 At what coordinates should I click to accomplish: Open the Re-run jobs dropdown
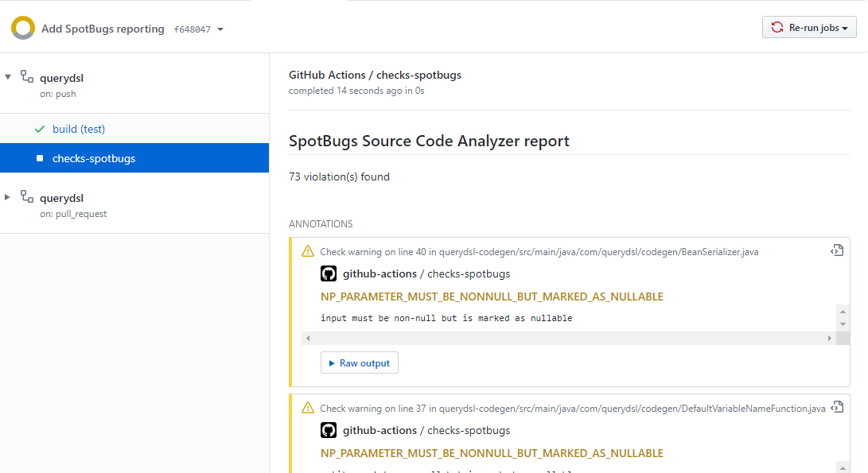(x=809, y=28)
